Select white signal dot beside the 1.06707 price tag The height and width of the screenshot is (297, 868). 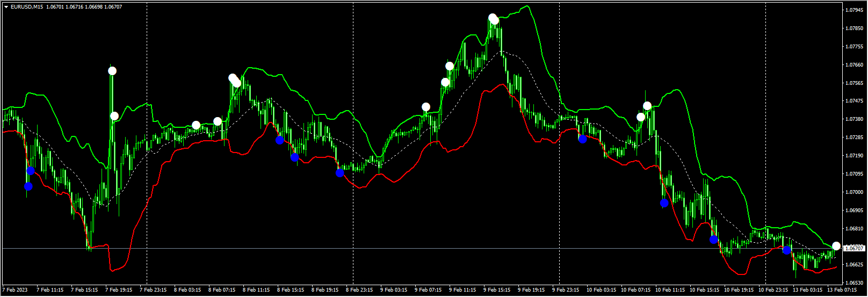836,246
